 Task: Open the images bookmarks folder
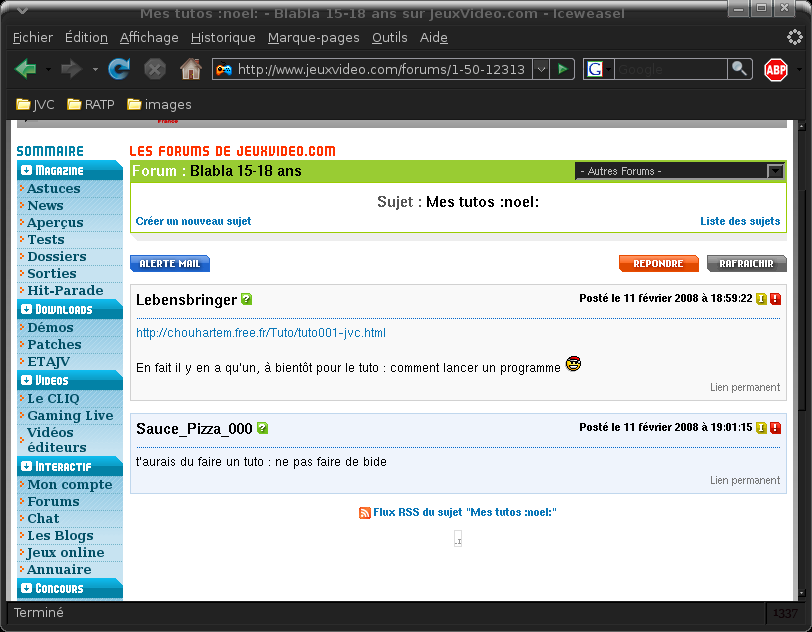(x=159, y=105)
